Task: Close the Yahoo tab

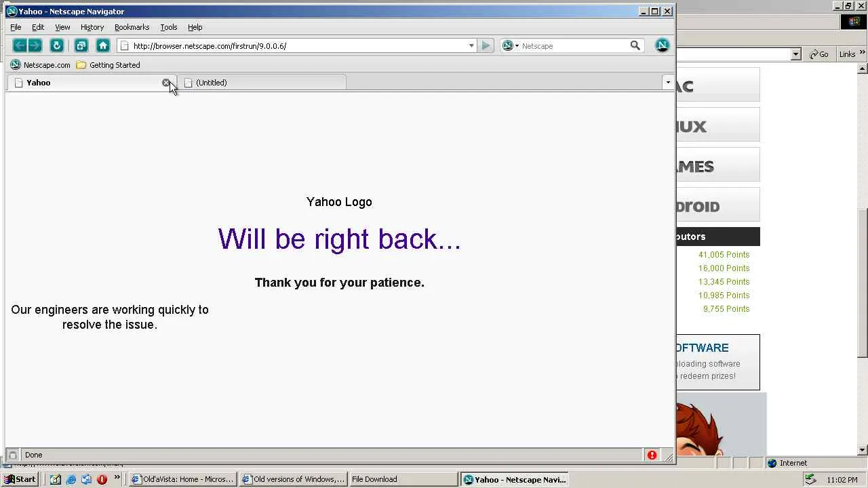Action: click(166, 83)
